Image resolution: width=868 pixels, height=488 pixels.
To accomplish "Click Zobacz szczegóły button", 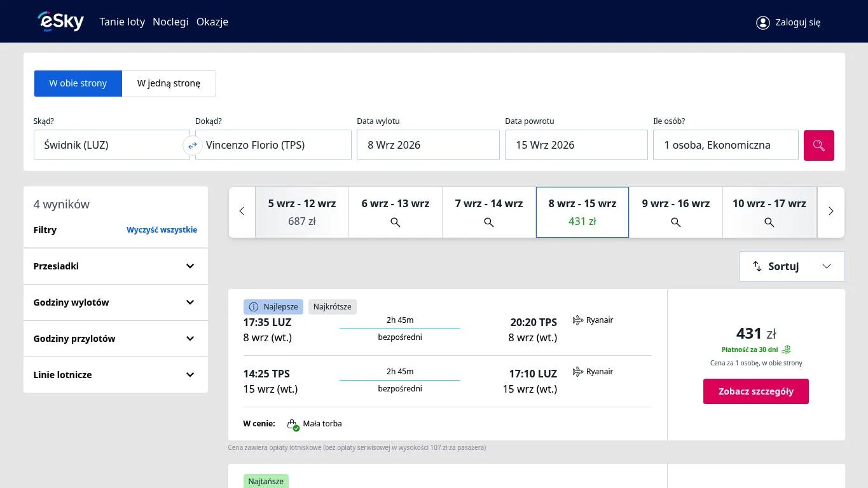I will [x=756, y=391].
